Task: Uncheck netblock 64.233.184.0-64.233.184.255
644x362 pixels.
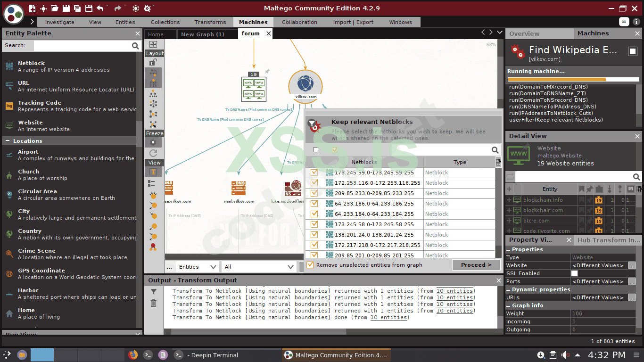Action: coord(314,214)
